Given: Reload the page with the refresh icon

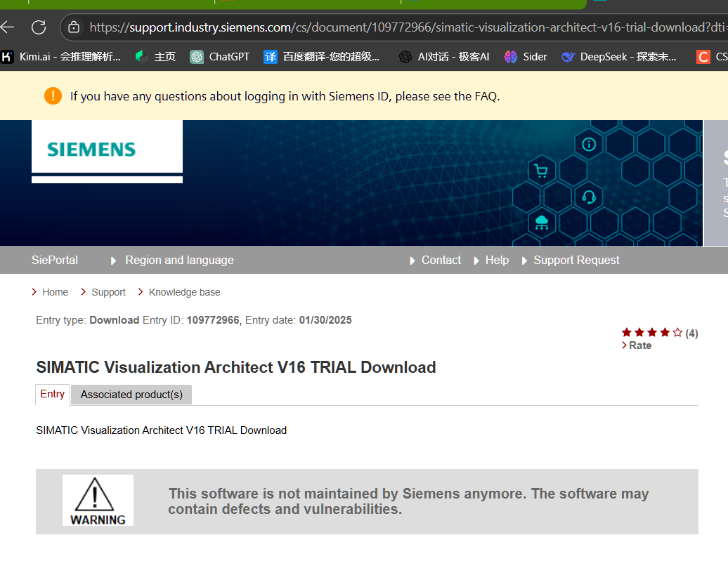Looking at the screenshot, I should 39,27.
